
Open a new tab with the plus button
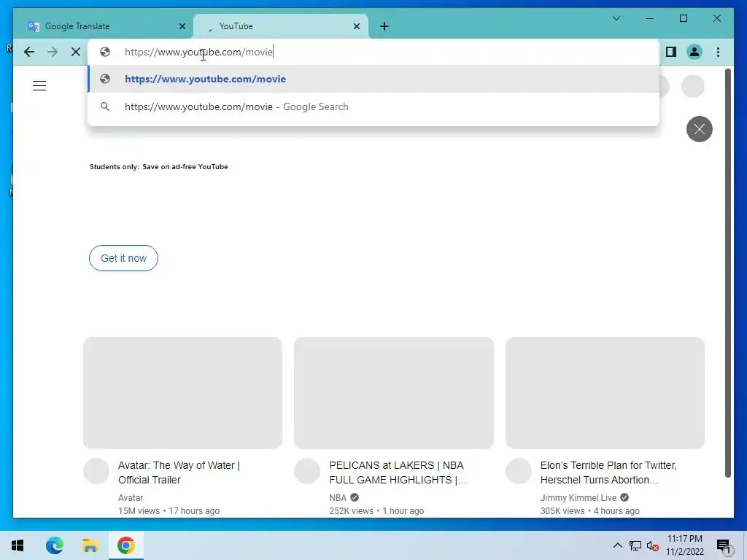pyautogui.click(x=384, y=26)
